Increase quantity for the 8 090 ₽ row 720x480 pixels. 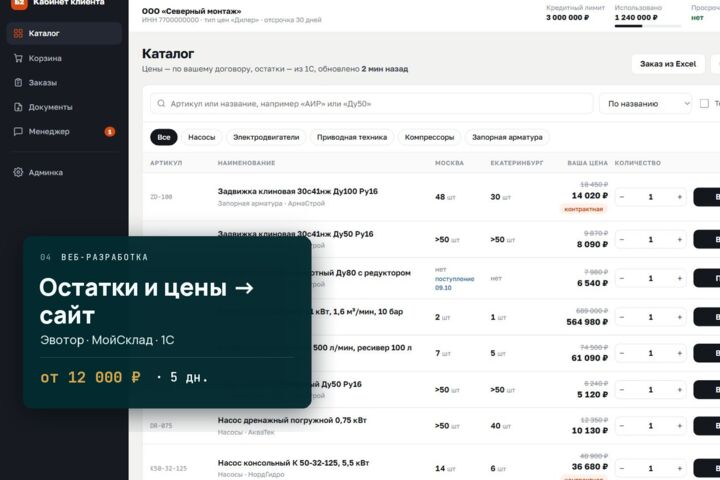tap(680, 239)
